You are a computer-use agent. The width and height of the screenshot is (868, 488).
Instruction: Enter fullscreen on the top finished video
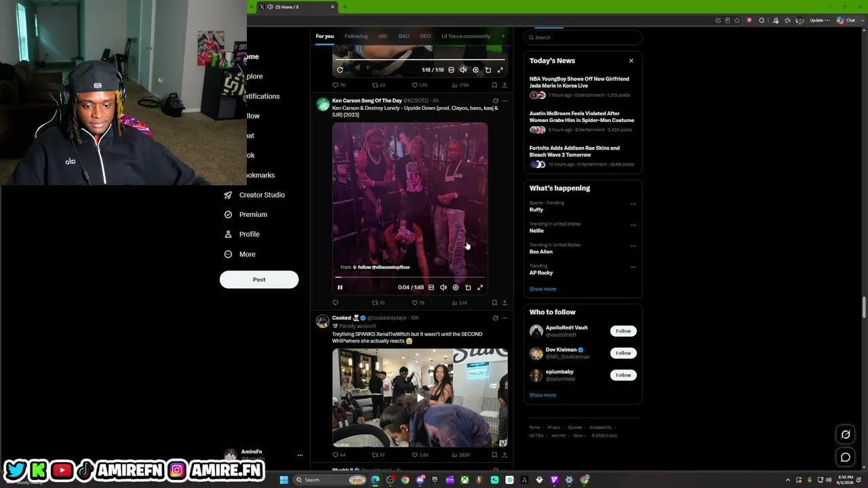500,70
